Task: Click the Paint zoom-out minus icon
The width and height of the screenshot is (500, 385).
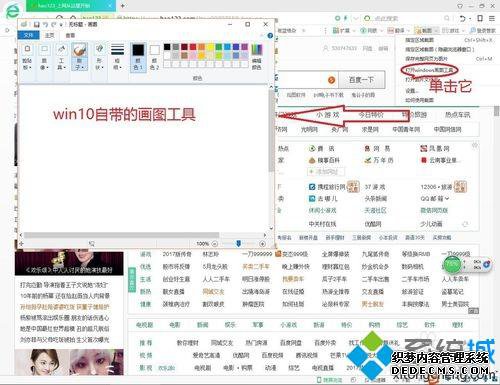Action: point(215,244)
